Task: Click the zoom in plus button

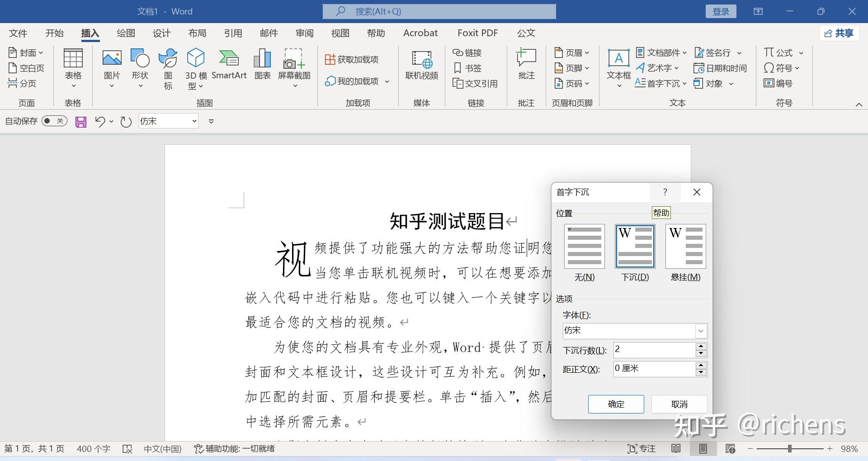Action: point(830,449)
